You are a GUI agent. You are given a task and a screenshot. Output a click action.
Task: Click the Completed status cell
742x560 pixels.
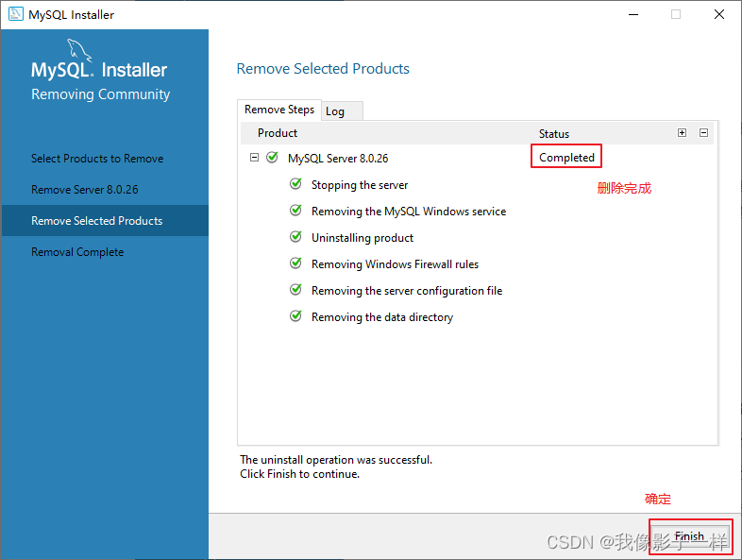point(566,157)
